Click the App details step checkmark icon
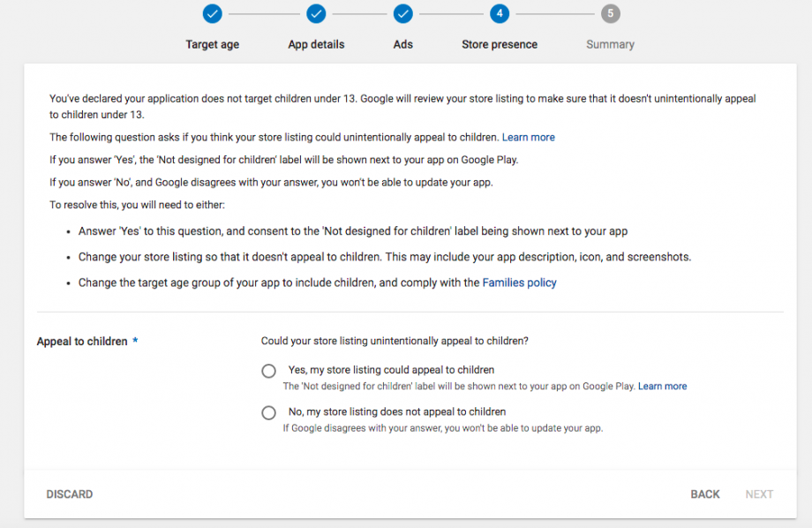812x528 pixels. click(x=316, y=14)
